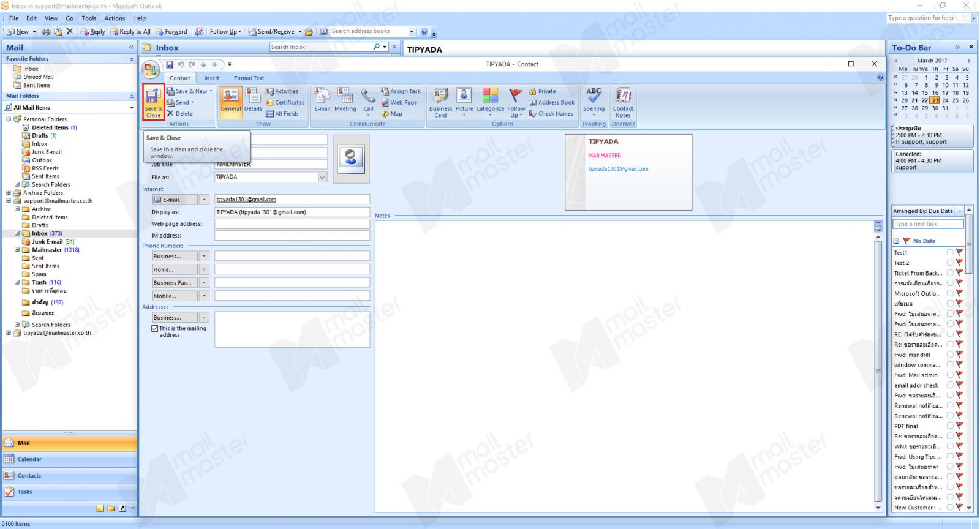Switch to the Format Text tab
The image size is (980, 529).
[249, 78]
